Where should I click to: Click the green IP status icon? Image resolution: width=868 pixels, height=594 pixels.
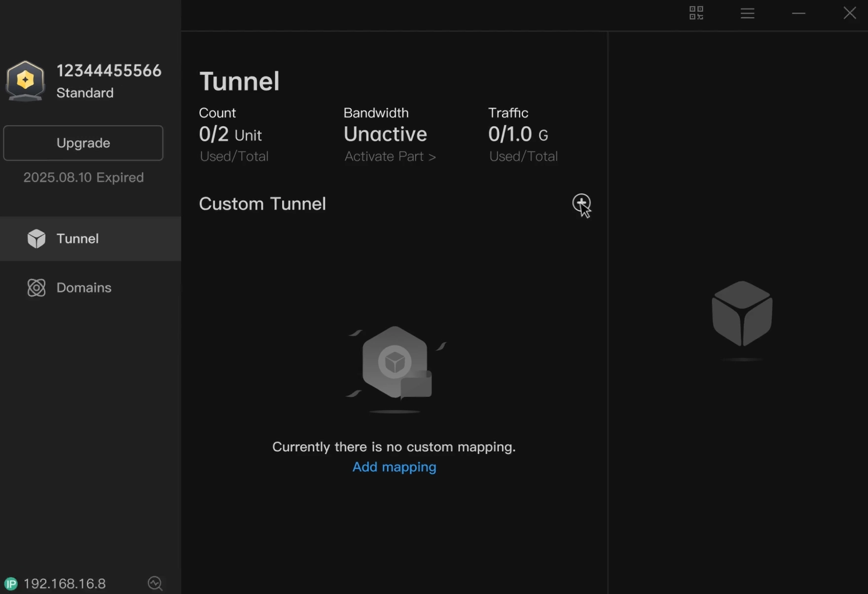pos(11,584)
